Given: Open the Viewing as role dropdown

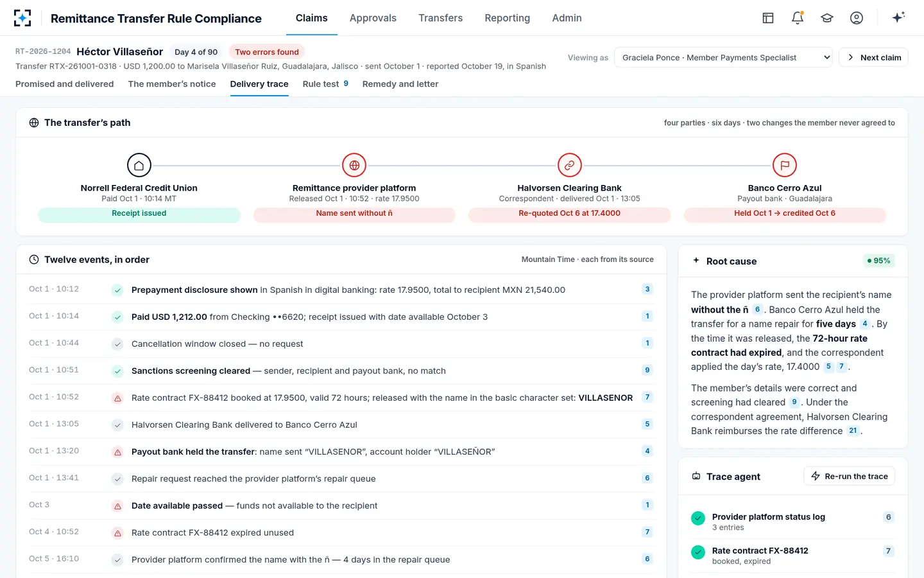Looking at the screenshot, I should pos(723,57).
